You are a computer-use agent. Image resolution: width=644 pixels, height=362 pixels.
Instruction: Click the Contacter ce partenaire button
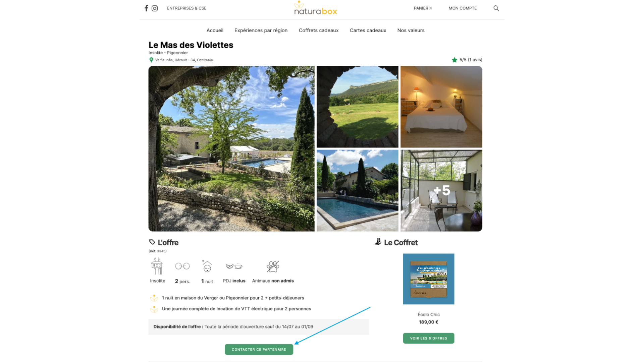click(259, 350)
